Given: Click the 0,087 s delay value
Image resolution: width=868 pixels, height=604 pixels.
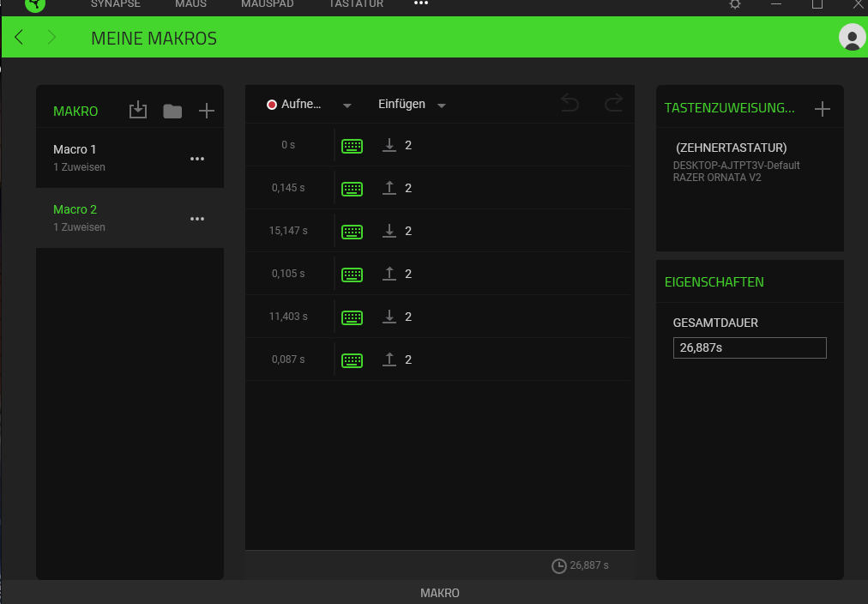Looking at the screenshot, I should [288, 359].
